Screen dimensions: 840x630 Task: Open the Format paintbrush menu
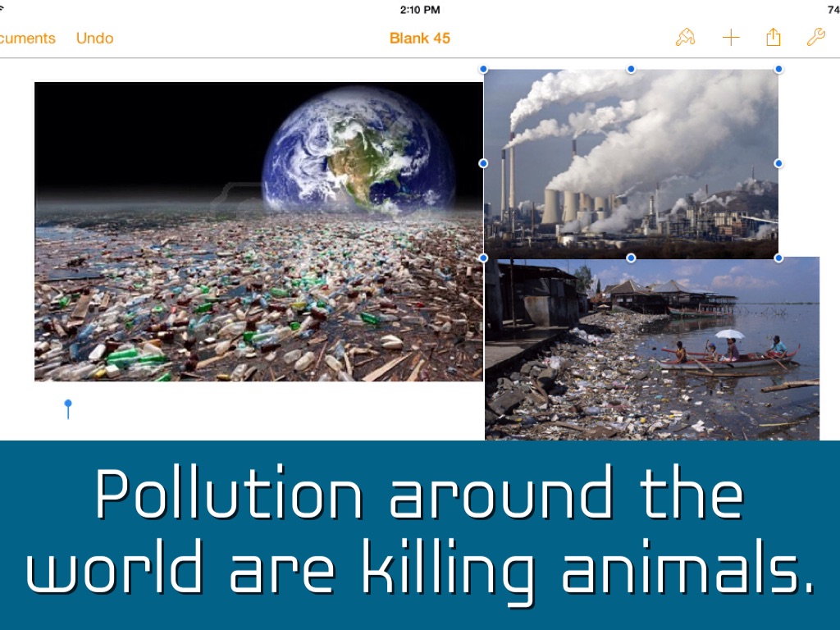685,38
